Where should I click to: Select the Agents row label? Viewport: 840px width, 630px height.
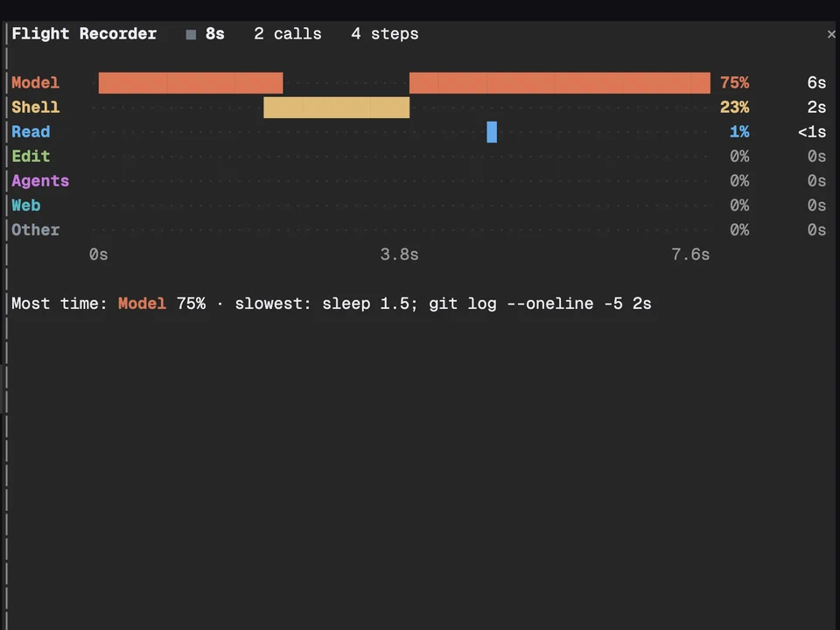coord(40,181)
